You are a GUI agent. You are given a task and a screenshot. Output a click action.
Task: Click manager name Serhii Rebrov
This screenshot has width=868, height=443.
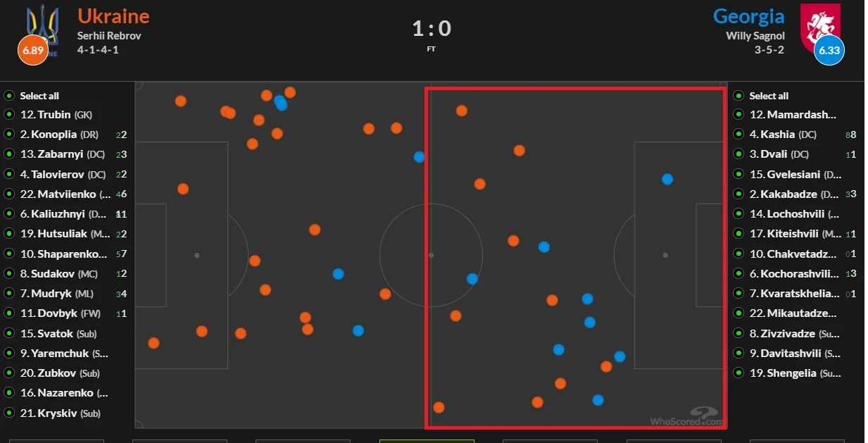[x=109, y=35]
